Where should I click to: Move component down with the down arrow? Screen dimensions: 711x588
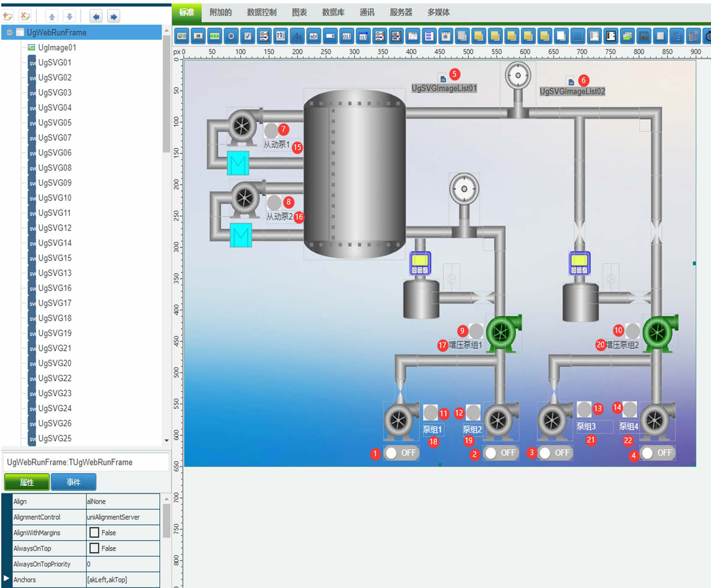point(69,17)
